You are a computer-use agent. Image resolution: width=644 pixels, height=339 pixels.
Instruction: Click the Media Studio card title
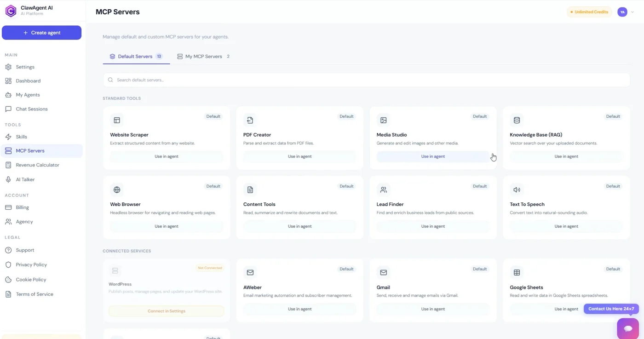(391, 135)
